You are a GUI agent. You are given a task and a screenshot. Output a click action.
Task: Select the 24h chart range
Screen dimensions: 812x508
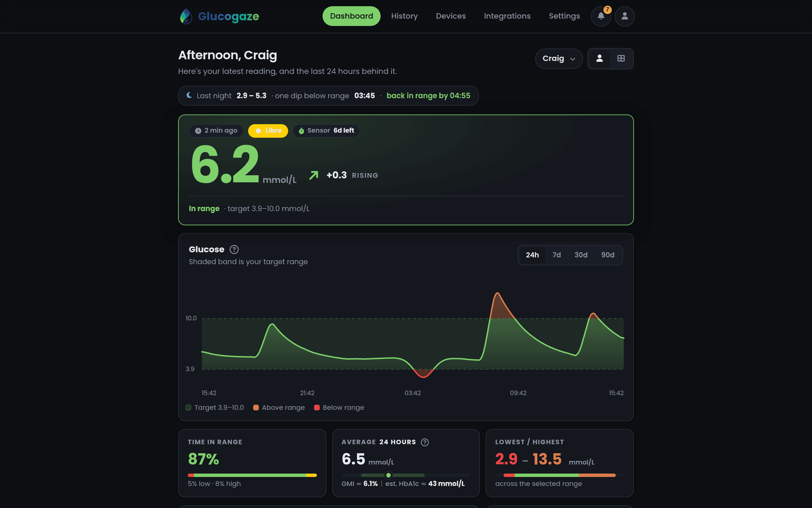(x=532, y=255)
